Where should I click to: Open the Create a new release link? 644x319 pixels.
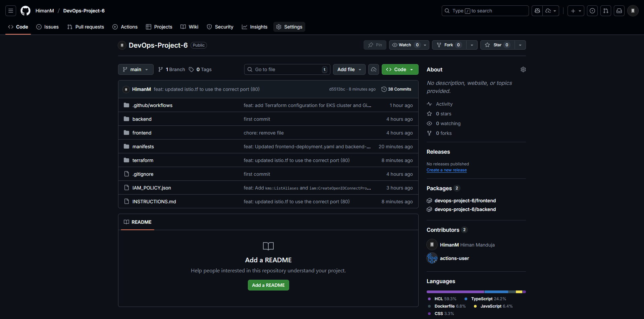446,170
